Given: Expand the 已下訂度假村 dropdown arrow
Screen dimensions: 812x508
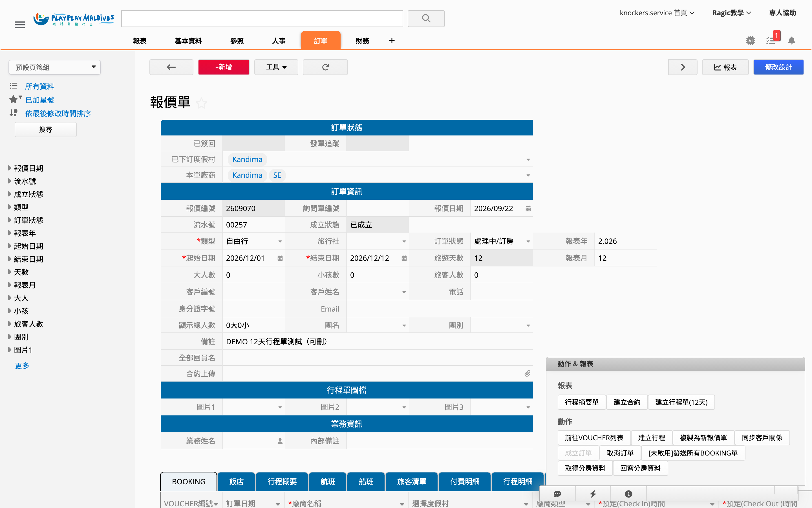Looking at the screenshot, I should tap(528, 159).
